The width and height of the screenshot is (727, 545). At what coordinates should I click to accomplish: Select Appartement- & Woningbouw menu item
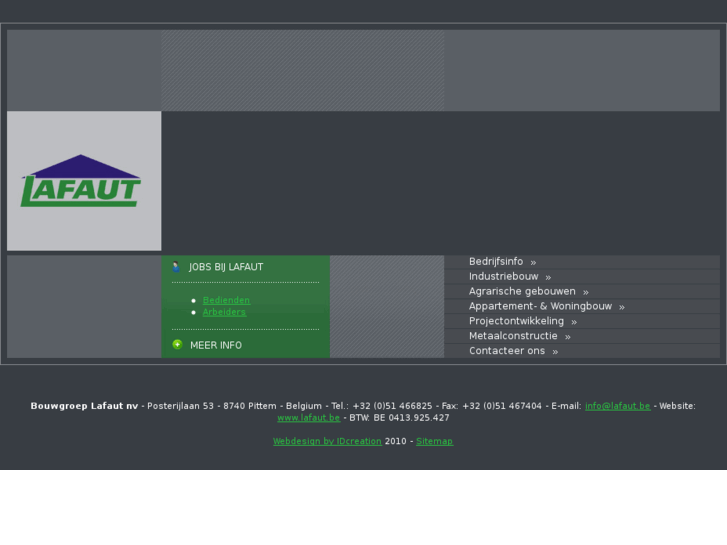click(540, 306)
